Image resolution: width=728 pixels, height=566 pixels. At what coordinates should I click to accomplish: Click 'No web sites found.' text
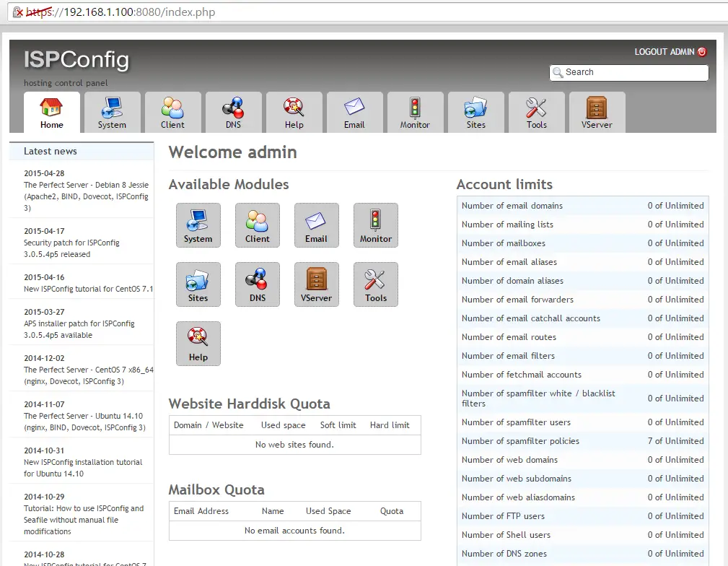click(x=294, y=445)
